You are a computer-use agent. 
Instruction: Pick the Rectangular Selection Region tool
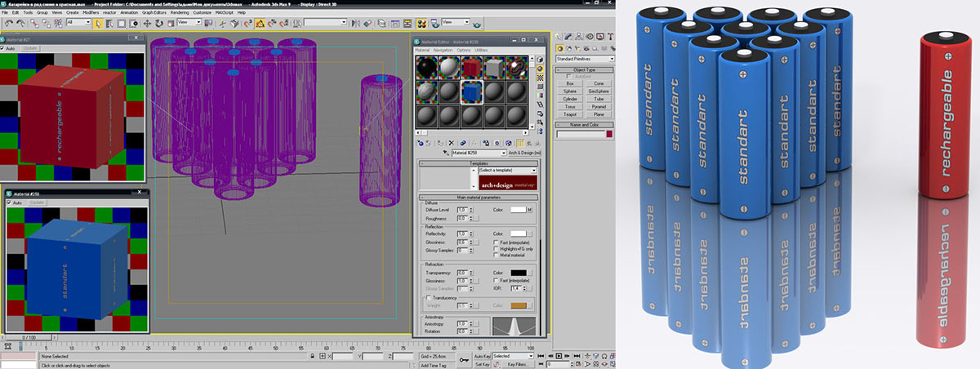(x=121, y=24)
